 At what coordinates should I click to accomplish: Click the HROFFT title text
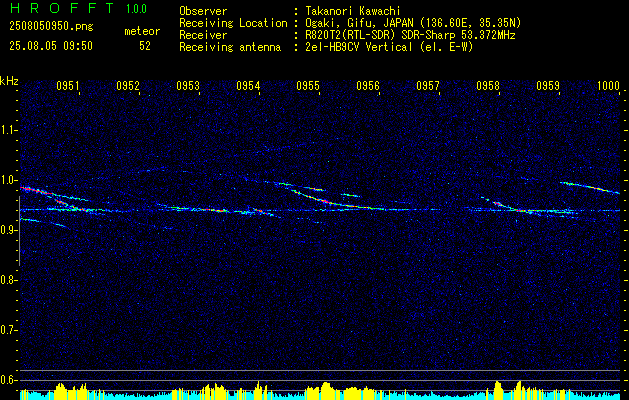[61, 8]
